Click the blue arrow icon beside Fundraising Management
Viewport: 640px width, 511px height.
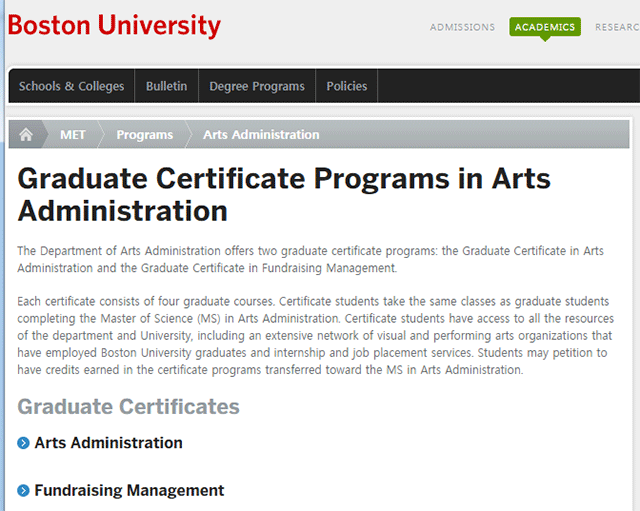point(23,490)
